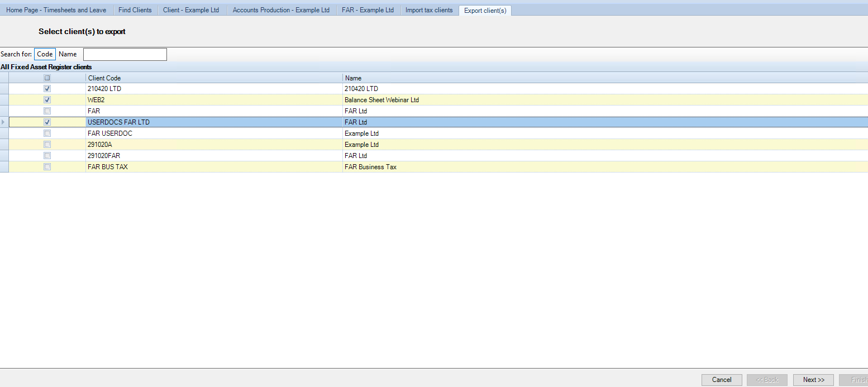
Task: Open Accounts Production - Example Ltd tab
Action: (281, 10)
